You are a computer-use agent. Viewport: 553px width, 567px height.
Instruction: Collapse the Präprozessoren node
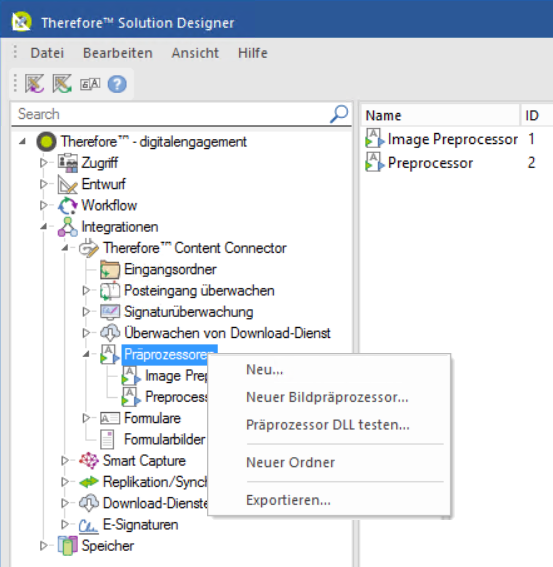pos(86,354)
